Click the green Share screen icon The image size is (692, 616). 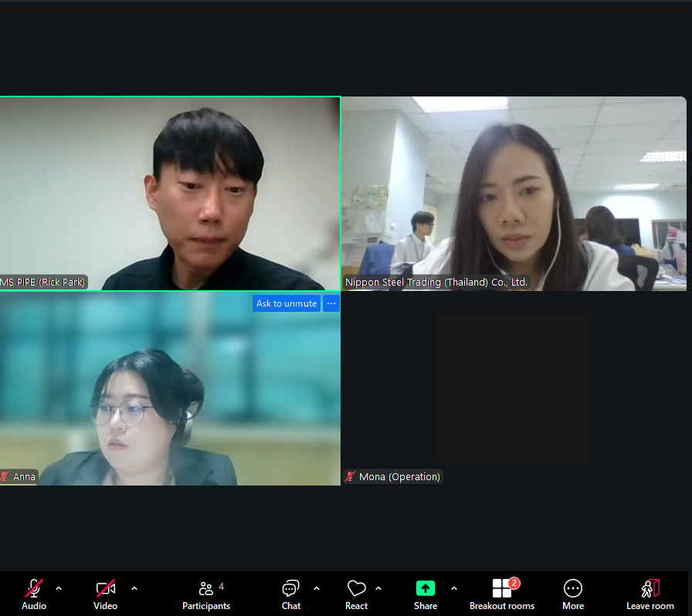(x=425, y=589)
